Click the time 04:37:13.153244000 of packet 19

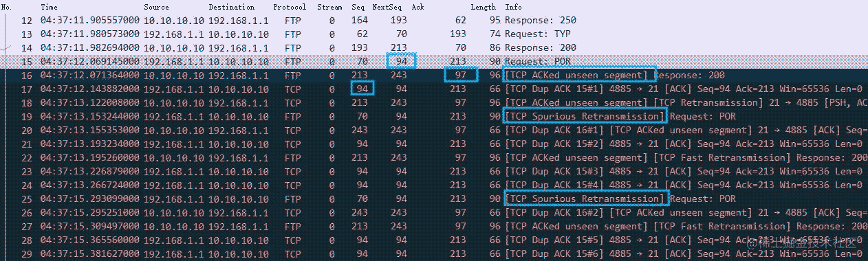pos(90,117)
